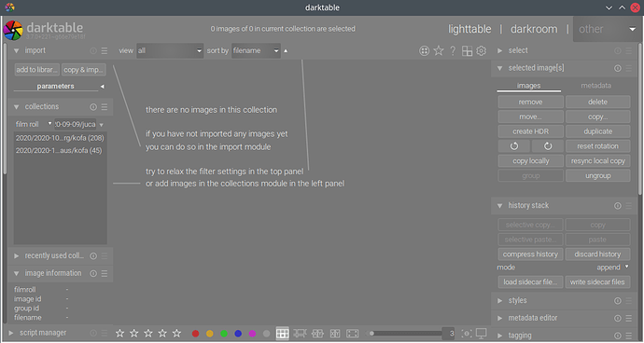Collapse the import module

[17, 50]
